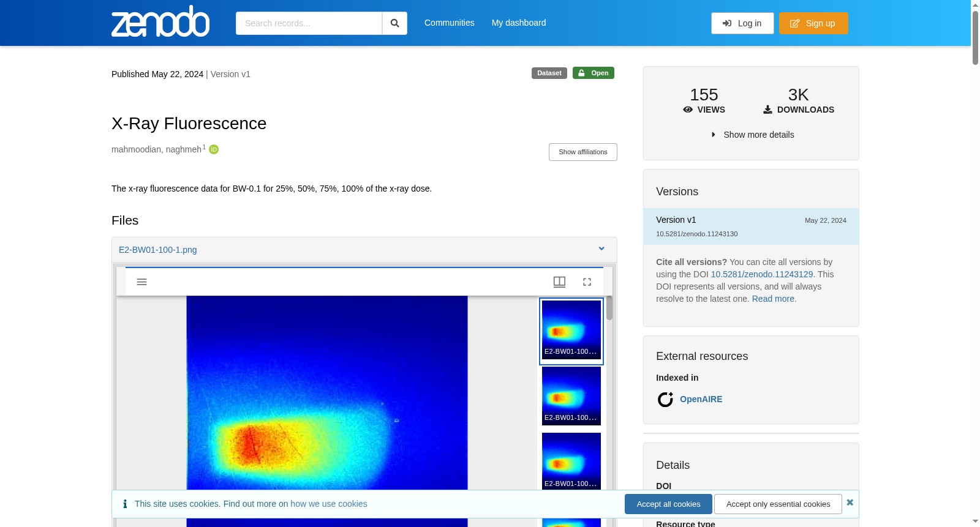The height and width of the screenshot is (527, 980).
Task: Select the second gallery thumbnail
Action: click(x=571, y=396)
